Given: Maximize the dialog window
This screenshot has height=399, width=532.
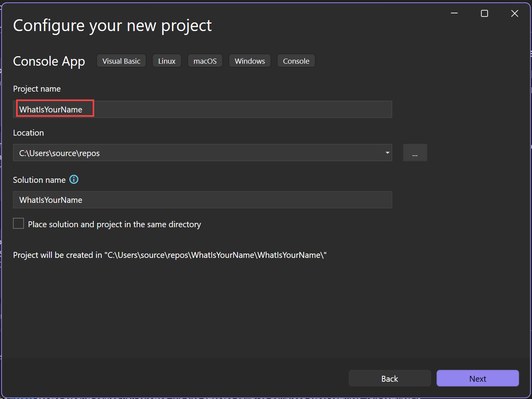Looking at the screenshot, I should click(x=484, y=13).
